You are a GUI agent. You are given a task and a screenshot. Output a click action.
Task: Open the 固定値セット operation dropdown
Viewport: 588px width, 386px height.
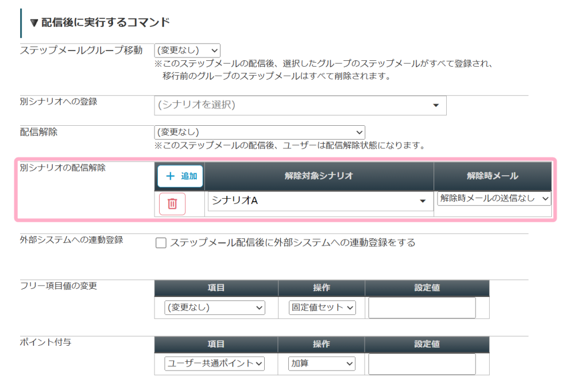click(x=322, y=308)
